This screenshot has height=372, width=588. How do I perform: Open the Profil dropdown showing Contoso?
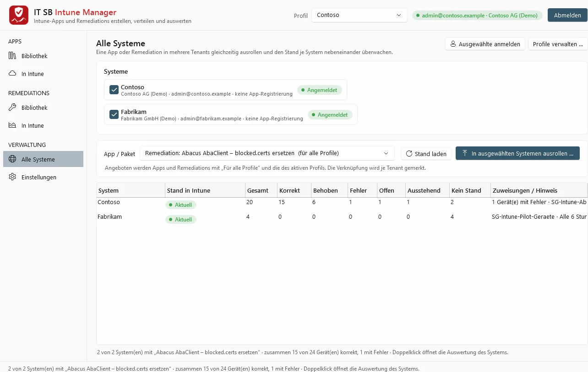click(359, 15)
